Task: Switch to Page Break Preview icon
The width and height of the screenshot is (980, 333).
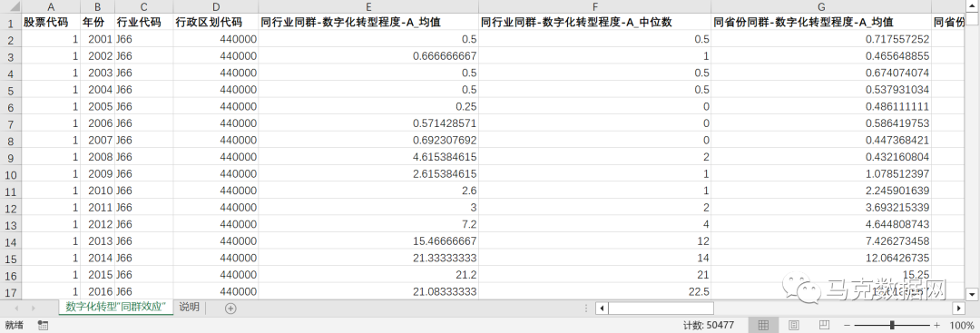Action: 824,325
